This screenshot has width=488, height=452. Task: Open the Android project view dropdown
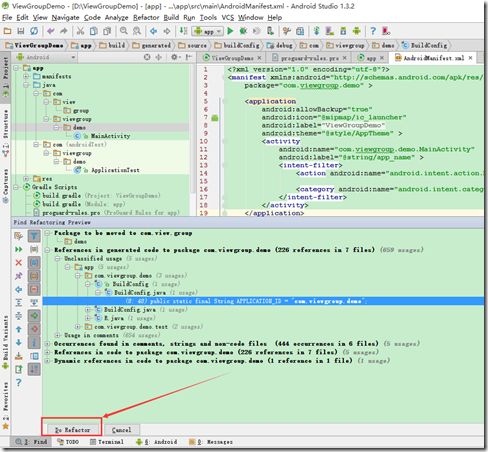pyautogui.click(x=45, y=57)
